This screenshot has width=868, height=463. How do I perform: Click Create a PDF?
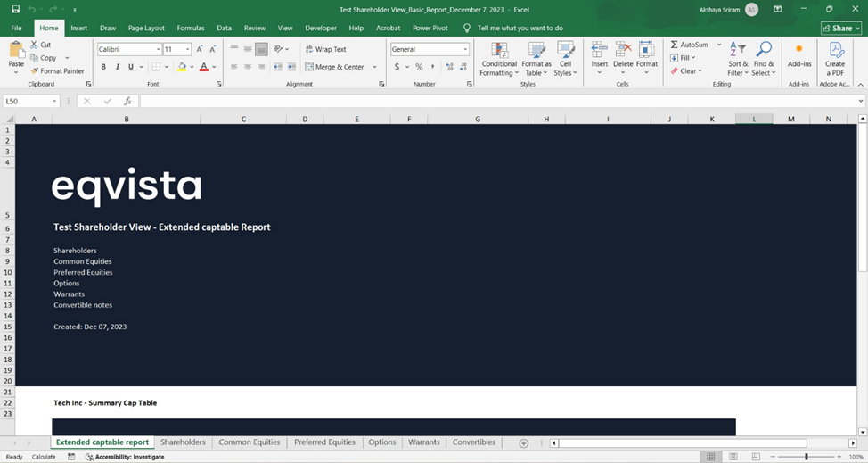[x=835, y=59]
